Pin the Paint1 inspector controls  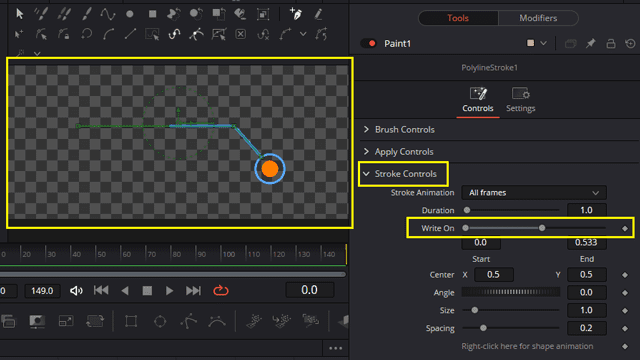pyautogui.click(x=591, y=43)
